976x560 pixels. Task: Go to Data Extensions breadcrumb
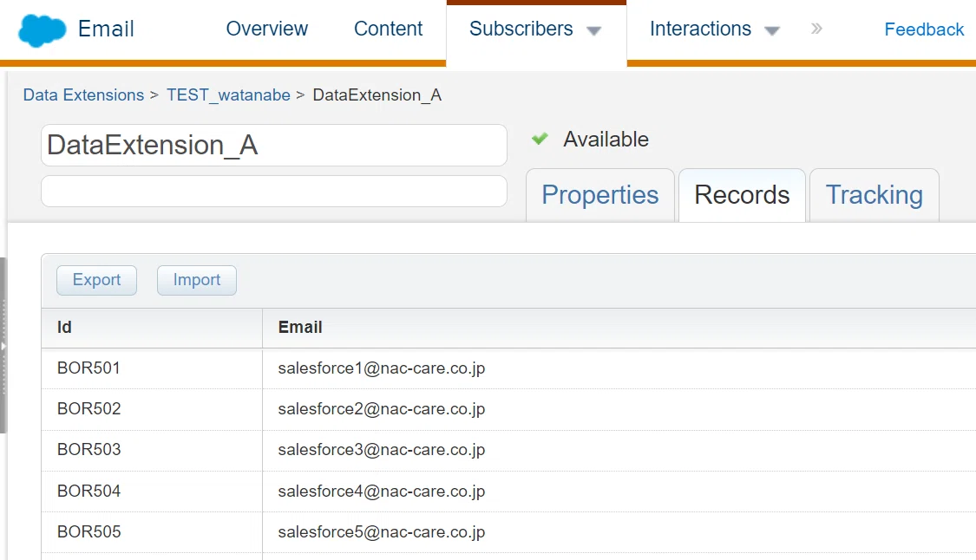(x=83, y=94)
